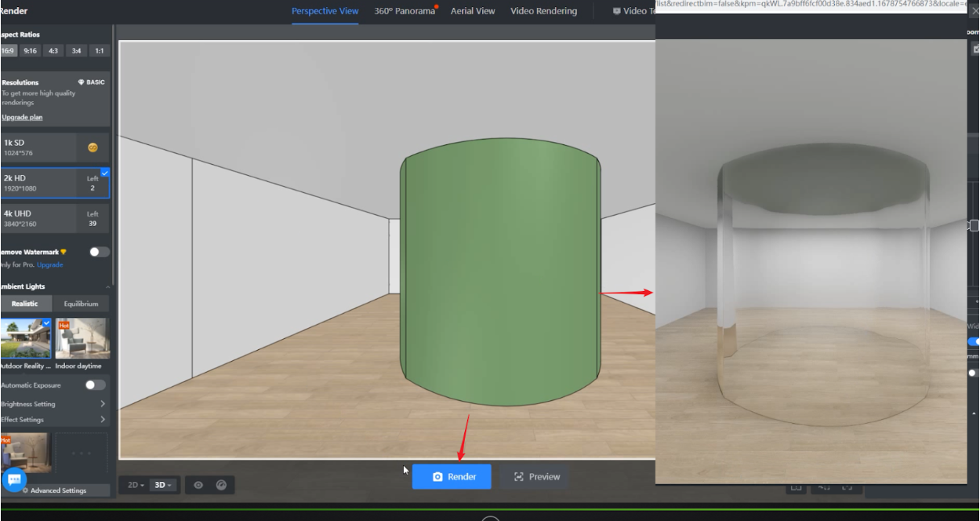Open the 3D view dropdown
The image size is (980, 521).
point(163,485)
